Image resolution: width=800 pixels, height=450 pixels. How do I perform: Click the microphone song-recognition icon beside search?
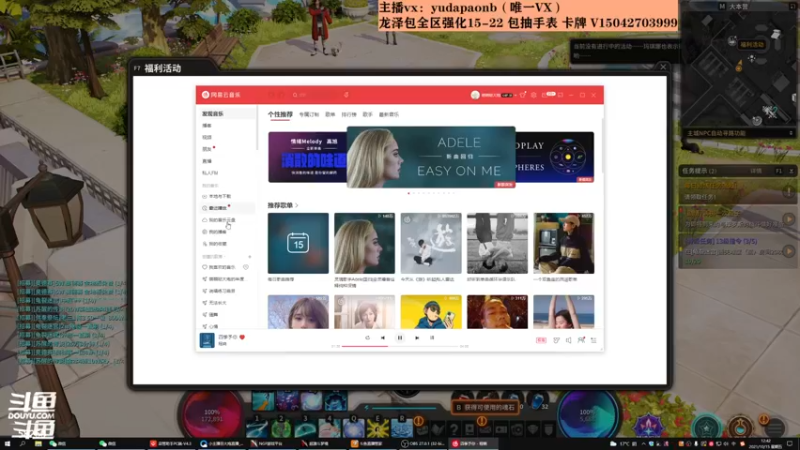click(x=346, y=95)
